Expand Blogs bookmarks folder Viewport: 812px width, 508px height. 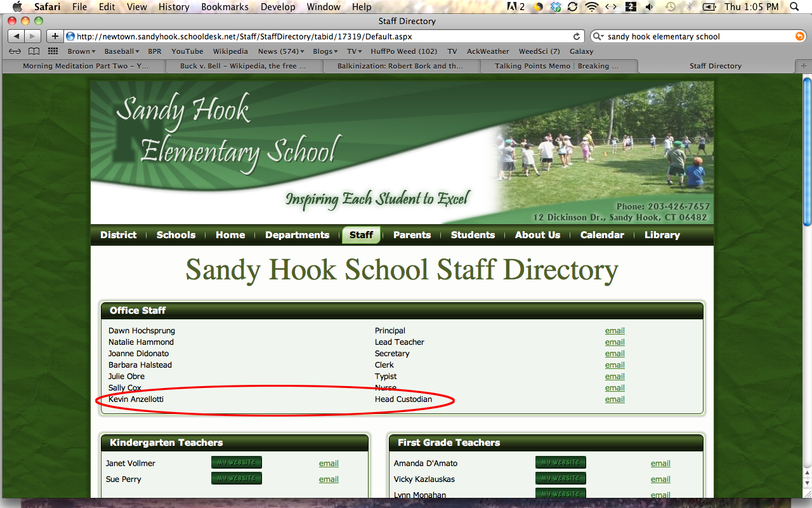click(325, 51)
